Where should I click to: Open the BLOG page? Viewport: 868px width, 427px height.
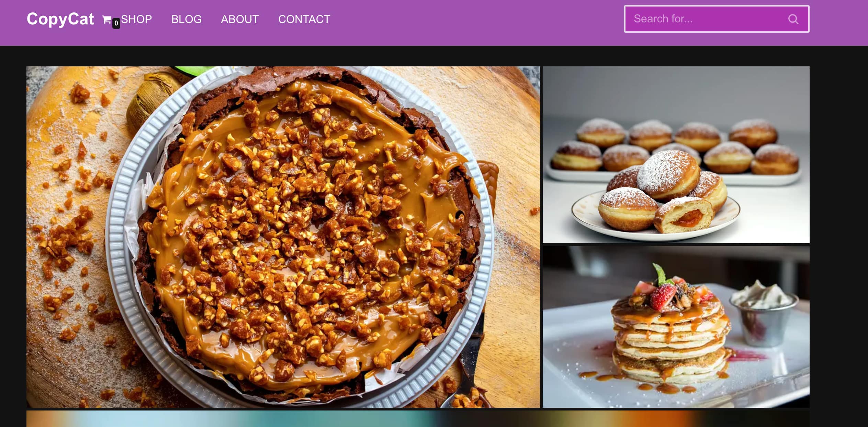(x=187, y=19)
